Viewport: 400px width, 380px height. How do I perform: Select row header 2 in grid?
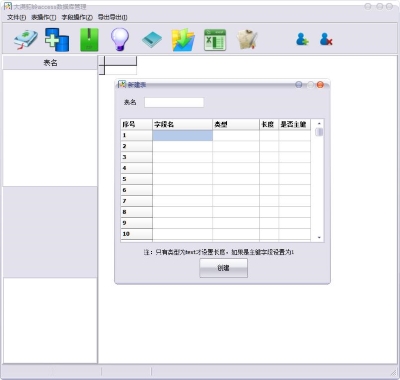pos(136,146)
